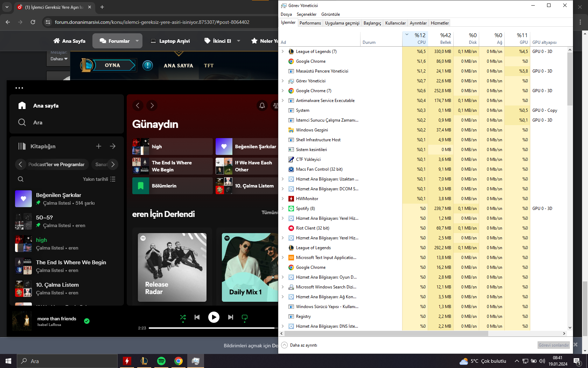Click Task Manager horizontal scrollbar
The height and width of the screenshot is (368, 588).
[386, 334]
